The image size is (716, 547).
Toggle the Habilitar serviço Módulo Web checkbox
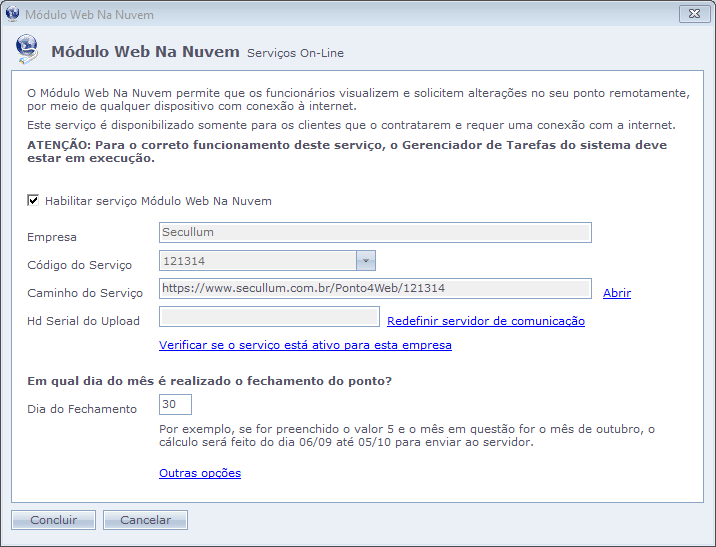(33, 201)
